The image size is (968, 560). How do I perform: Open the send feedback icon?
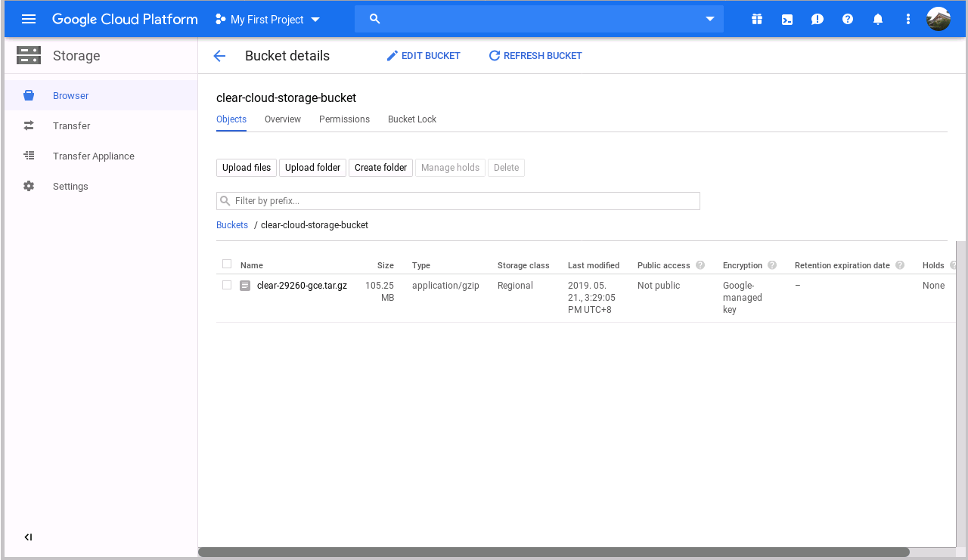click(x=818, y=20)
